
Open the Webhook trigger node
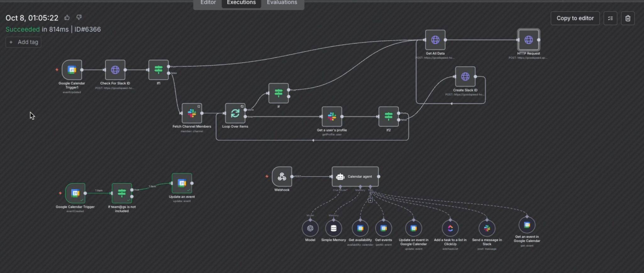(x=282, y=177)
